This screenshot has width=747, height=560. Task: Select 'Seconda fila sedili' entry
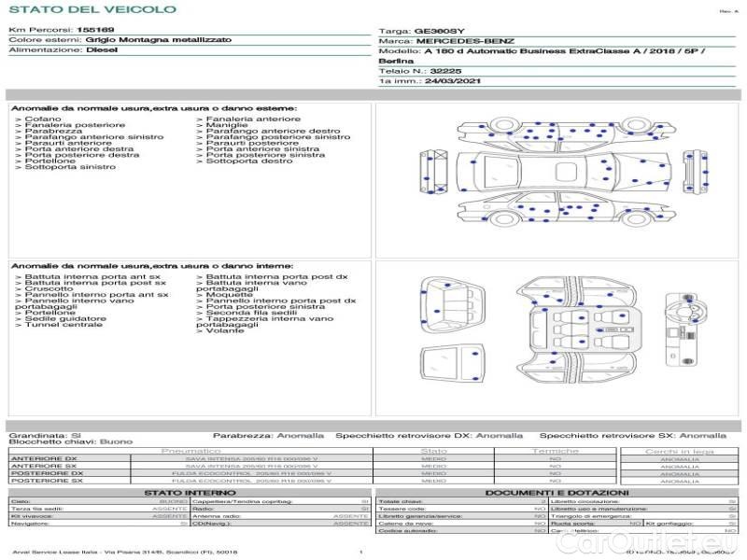click(x=251, y=313)
